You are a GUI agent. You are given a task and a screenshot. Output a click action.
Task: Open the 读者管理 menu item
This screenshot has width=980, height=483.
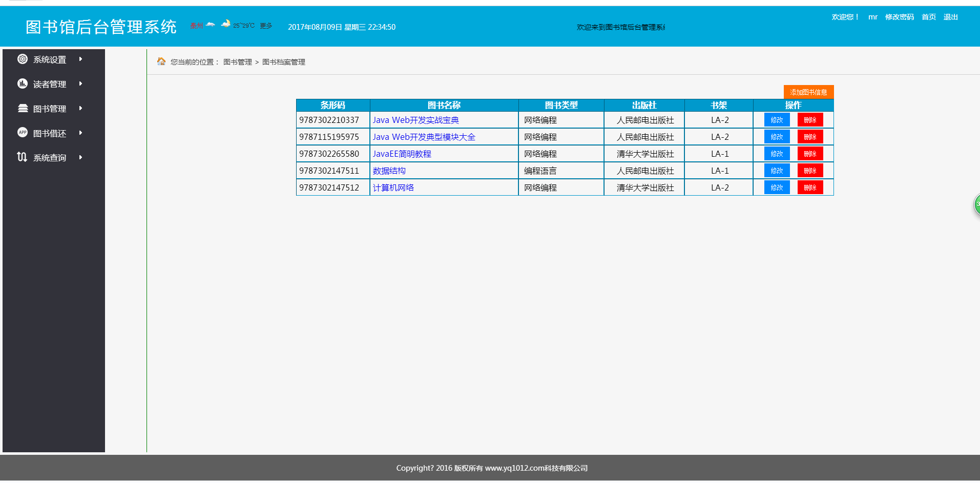coord(50,84)
